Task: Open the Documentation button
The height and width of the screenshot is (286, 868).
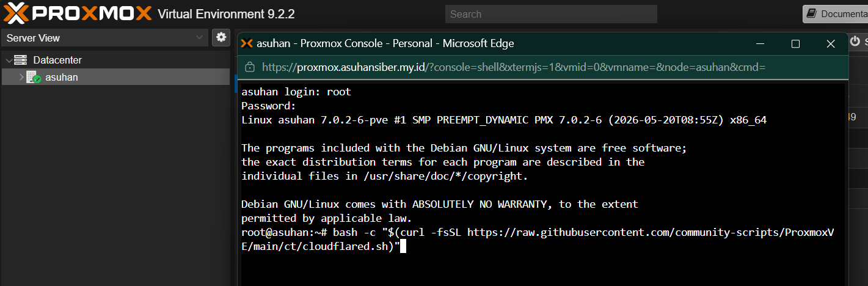Action: click(835, 13)
